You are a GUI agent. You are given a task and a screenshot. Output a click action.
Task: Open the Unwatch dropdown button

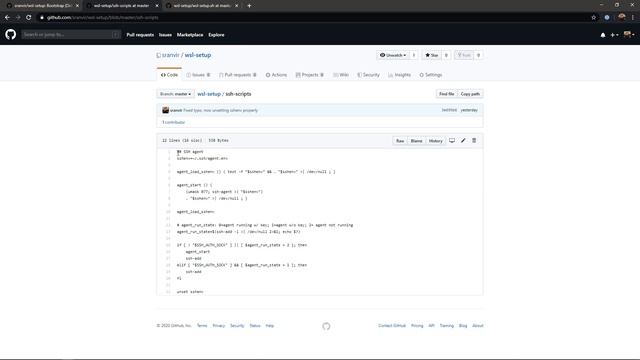[x=393, y=55]
